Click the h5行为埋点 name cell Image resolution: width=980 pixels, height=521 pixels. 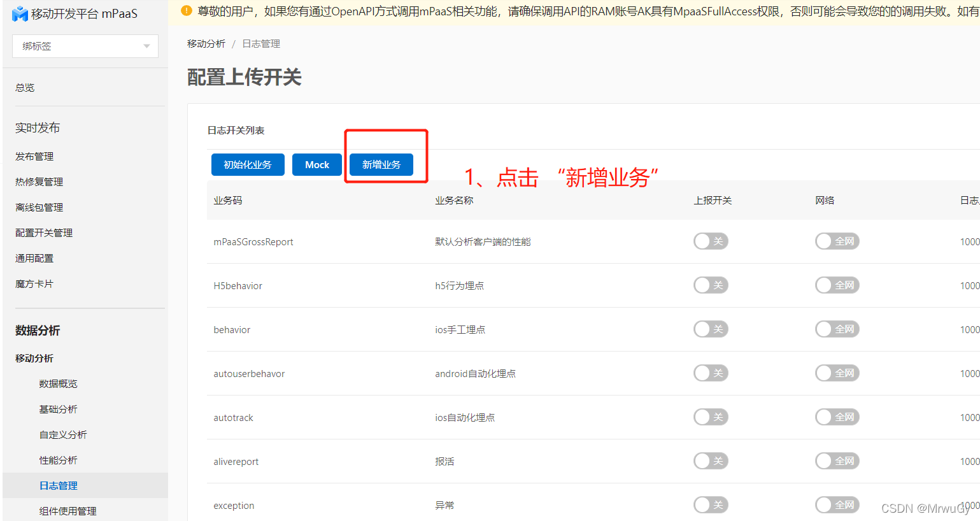click(x=459, y=286)
